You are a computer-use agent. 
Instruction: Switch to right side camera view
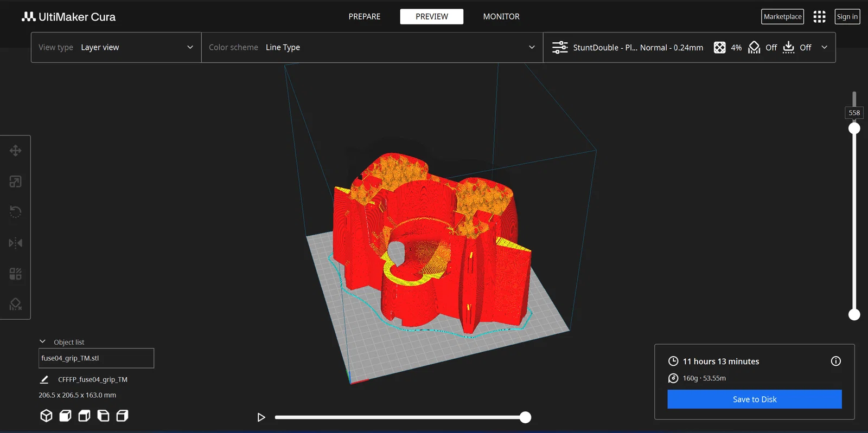[x=122, y=416]
